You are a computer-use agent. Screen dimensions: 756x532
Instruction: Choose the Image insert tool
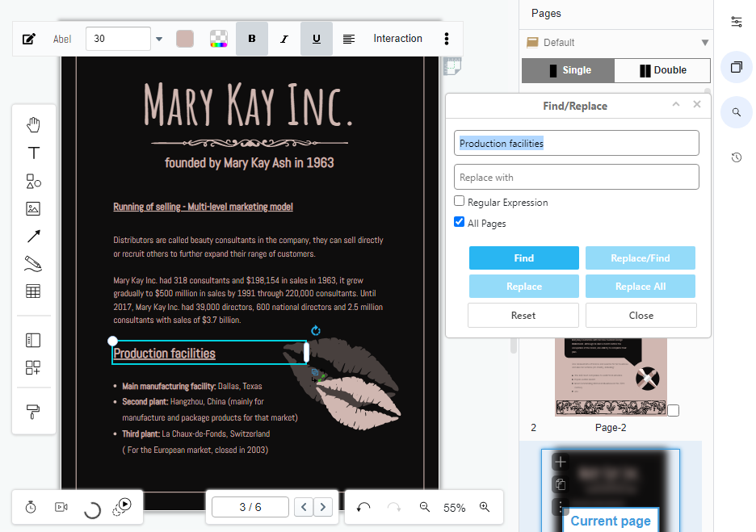(x=33, y=209)
